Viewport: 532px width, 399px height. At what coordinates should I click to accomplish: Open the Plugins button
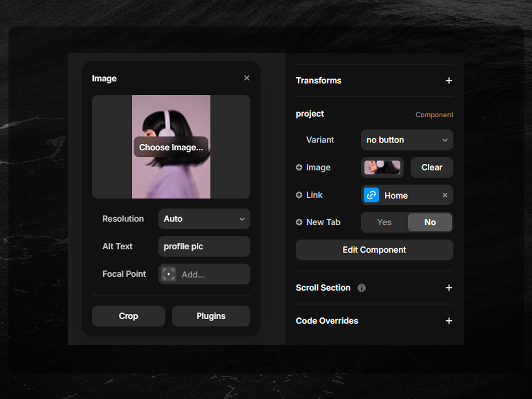pyautogui.click(x=211, y=316)
